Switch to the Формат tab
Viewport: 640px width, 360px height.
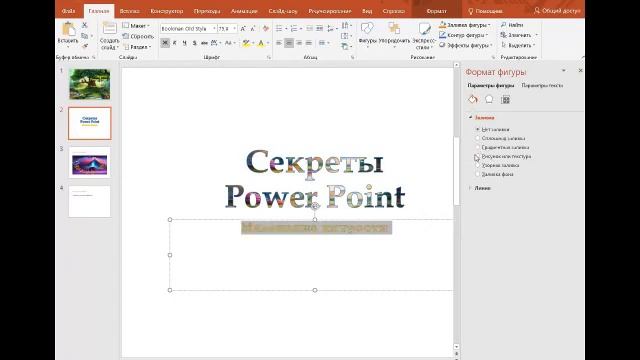point(436,11)
